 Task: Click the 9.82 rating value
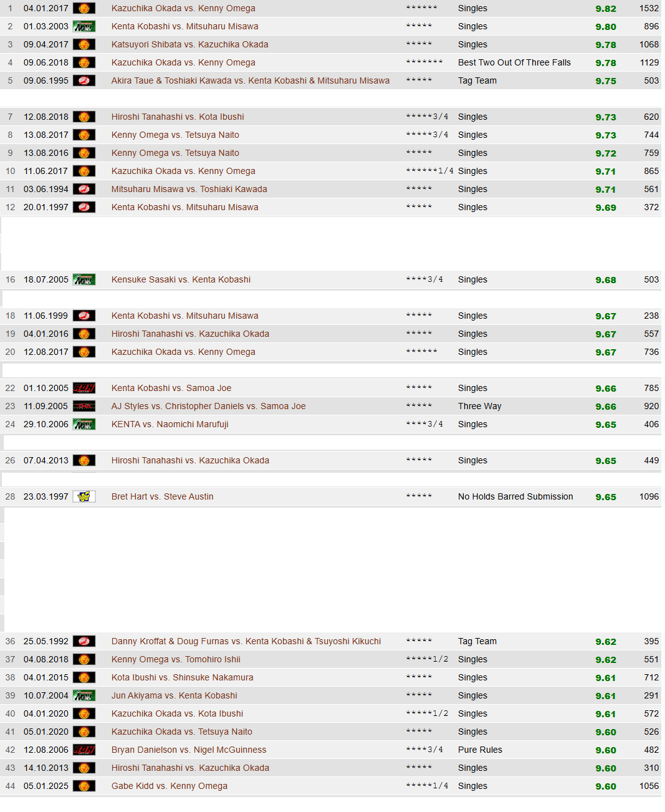(606, 9)
